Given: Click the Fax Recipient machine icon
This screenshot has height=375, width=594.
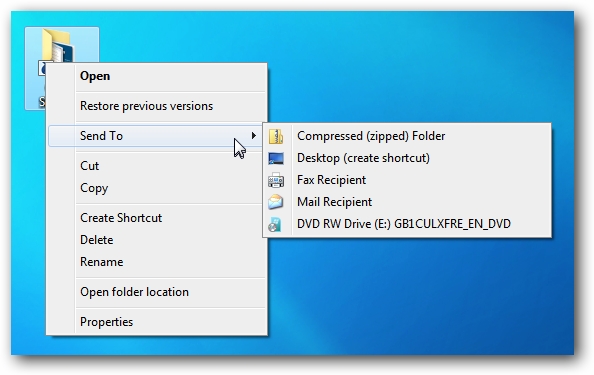Looking at the screenshot, I should [x=276, y=180].
